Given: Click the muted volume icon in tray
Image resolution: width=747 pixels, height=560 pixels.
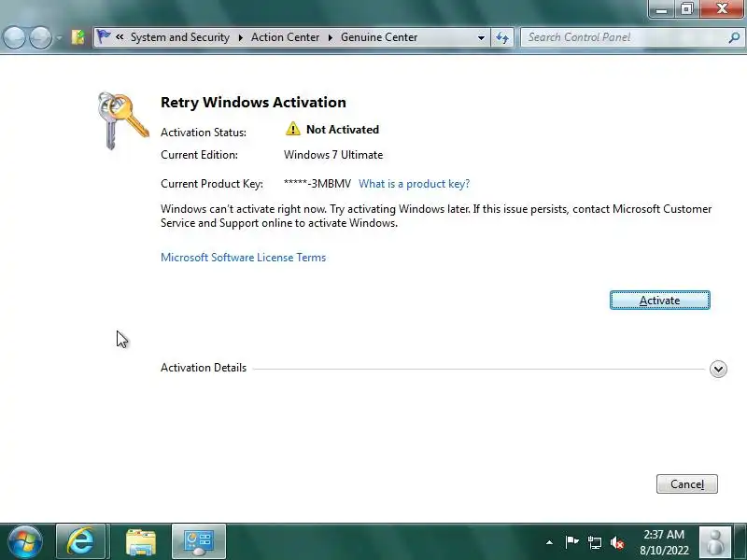Looking at the screenshot, I should coord(617,542).
